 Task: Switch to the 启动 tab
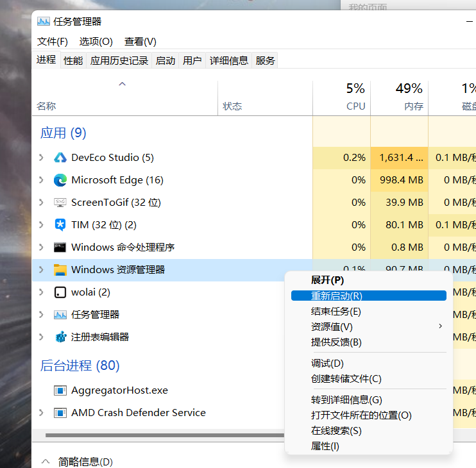pyautogui.click(x=166, y=60)
